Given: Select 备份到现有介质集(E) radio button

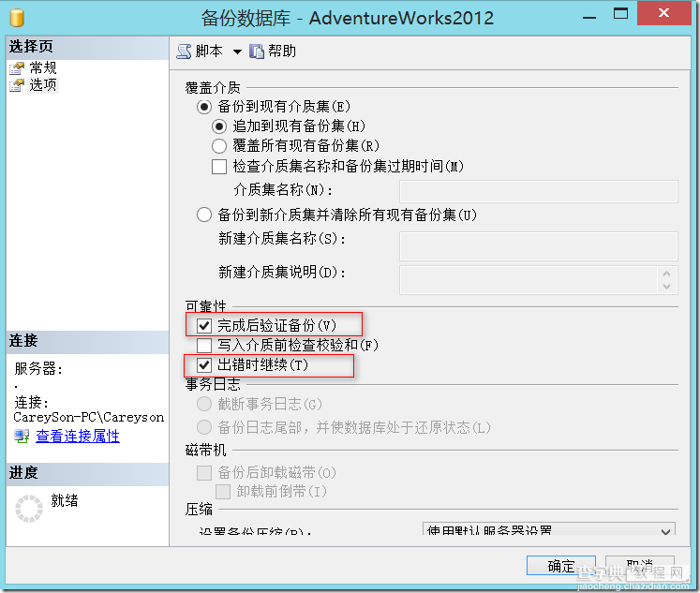Looking at the screenshot, I should click(x=204, y=107).
